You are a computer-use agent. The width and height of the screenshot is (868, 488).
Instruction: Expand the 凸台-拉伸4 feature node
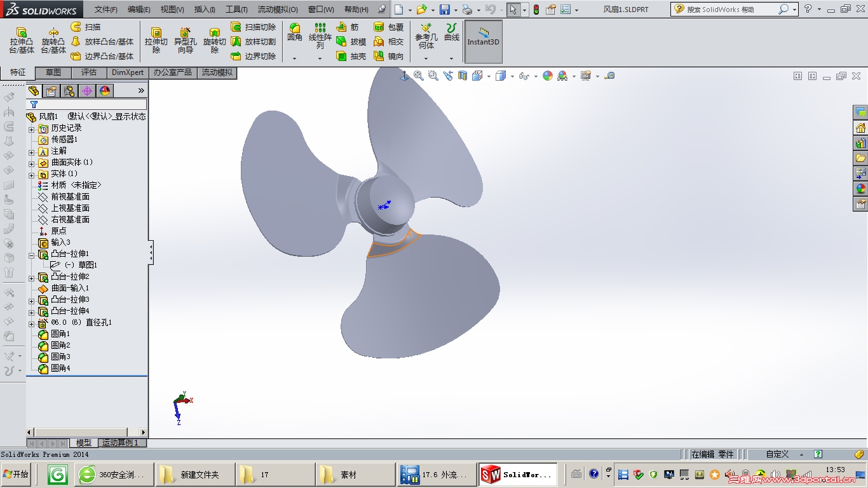pos(31,312)
